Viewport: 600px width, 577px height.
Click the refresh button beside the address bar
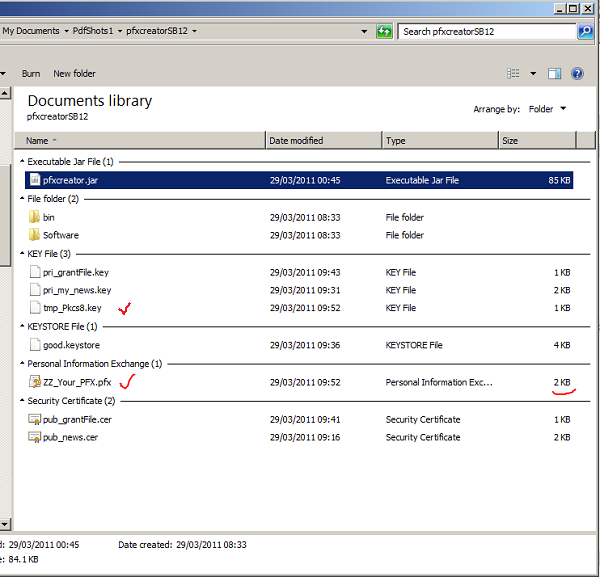coord(384,32)
